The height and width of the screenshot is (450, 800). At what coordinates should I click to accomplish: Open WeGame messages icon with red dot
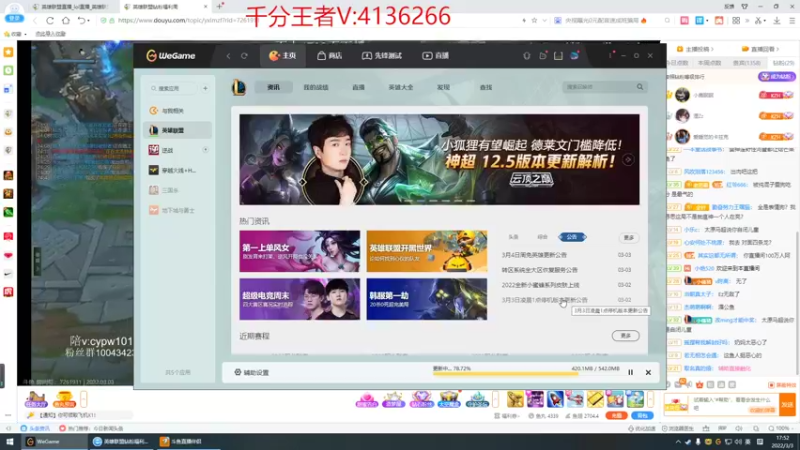point(542,56)
